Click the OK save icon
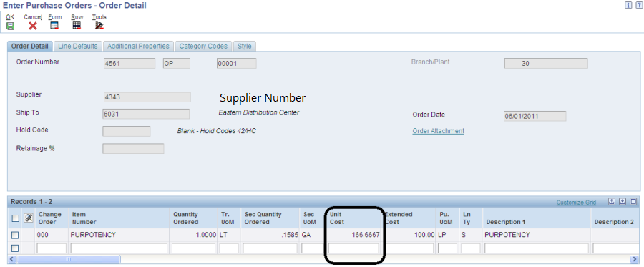Viewport: 644px width, 267px height. pyautogui.click(x=10, y=26)
